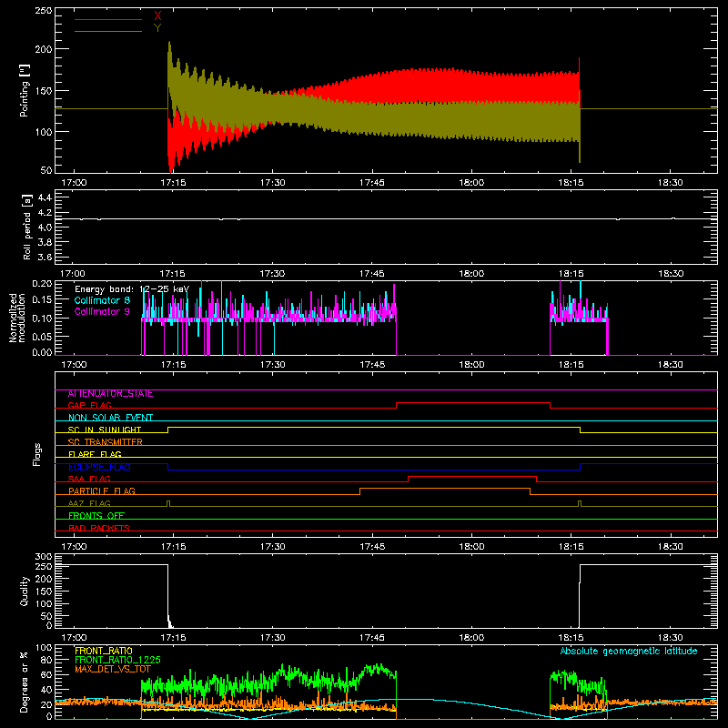
Task: Click the 4.4 tick label on Roll period axis
Action: click(44, 197)
